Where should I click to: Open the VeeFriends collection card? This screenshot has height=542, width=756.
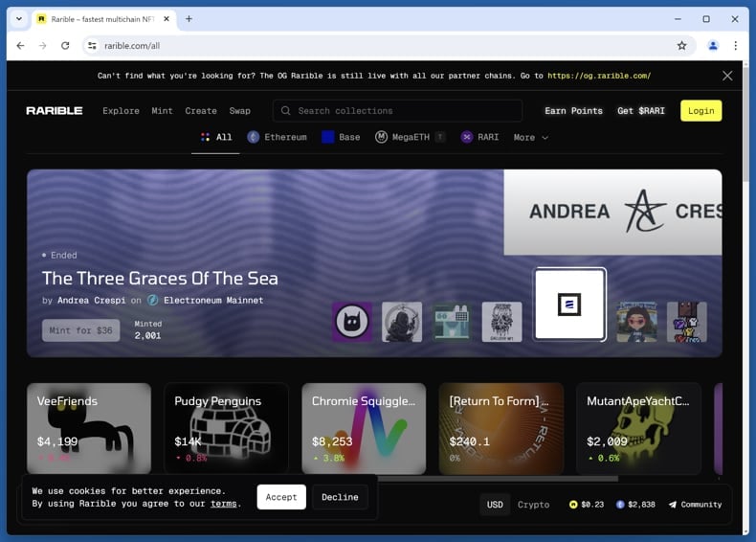tap(89, 429)
